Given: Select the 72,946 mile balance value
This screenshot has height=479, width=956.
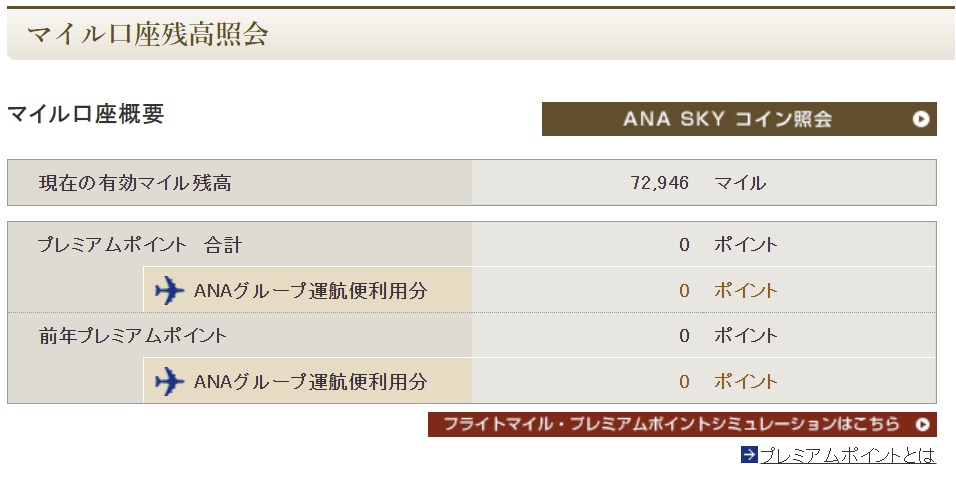Looking at the screenshot, I should point(660,183).
